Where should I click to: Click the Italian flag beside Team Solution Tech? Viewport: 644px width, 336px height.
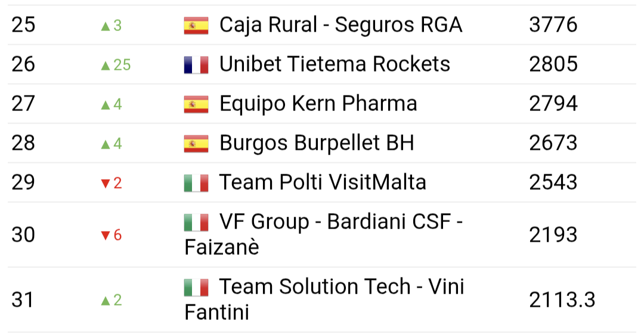tap(196, 288)
